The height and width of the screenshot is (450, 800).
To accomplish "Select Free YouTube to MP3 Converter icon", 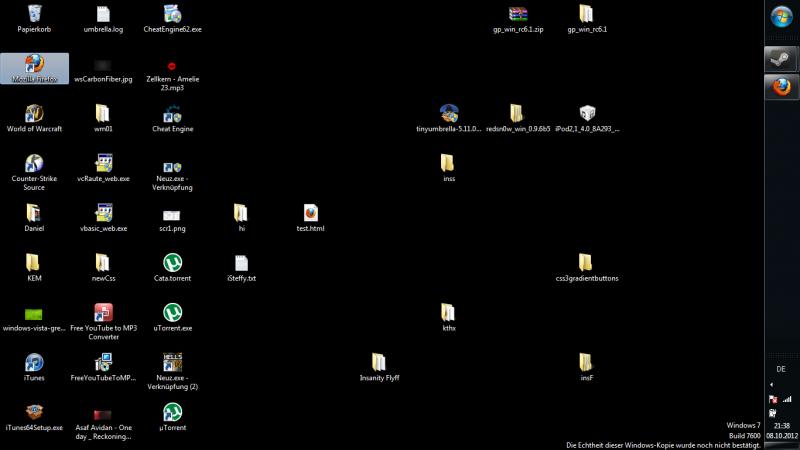I will click(103, 312).
